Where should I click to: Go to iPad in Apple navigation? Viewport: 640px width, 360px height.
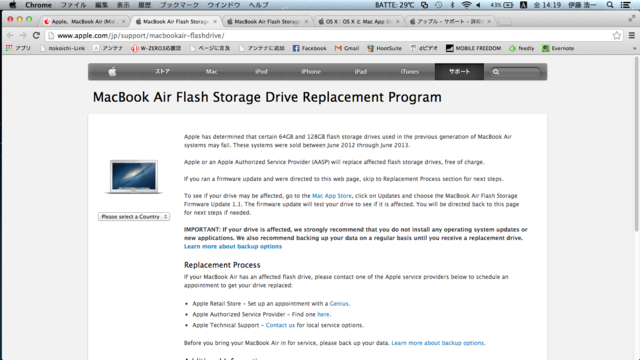click(x=360, y=72)
